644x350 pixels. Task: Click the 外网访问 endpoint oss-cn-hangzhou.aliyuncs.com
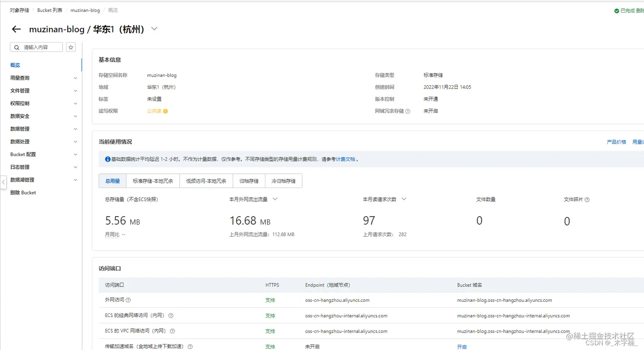pyautogui.click(x=337, y=300)
